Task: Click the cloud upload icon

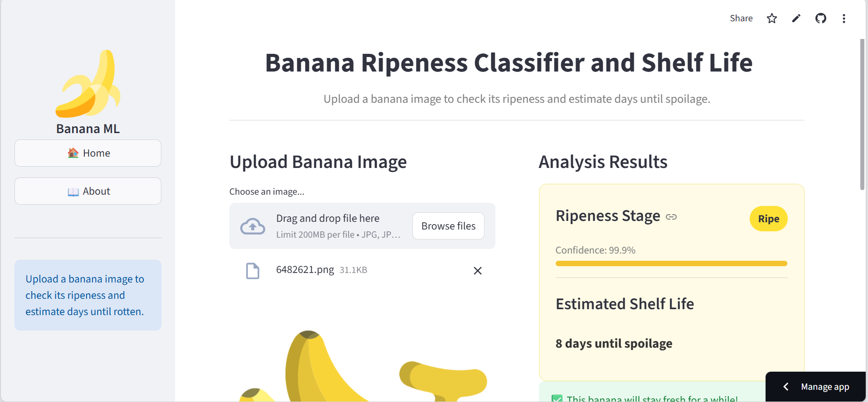Action: [x=252, y=225]
